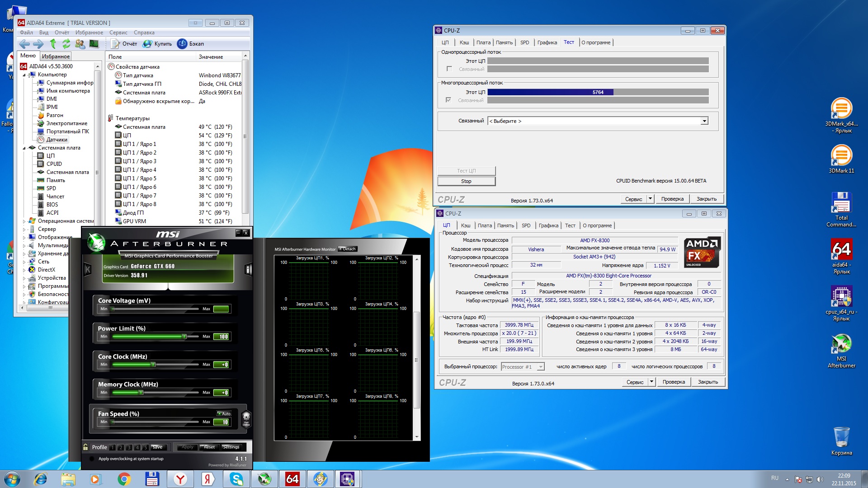Click the Afterburner profile lock icon
868x488 pixels.
[x=85, y=447]
